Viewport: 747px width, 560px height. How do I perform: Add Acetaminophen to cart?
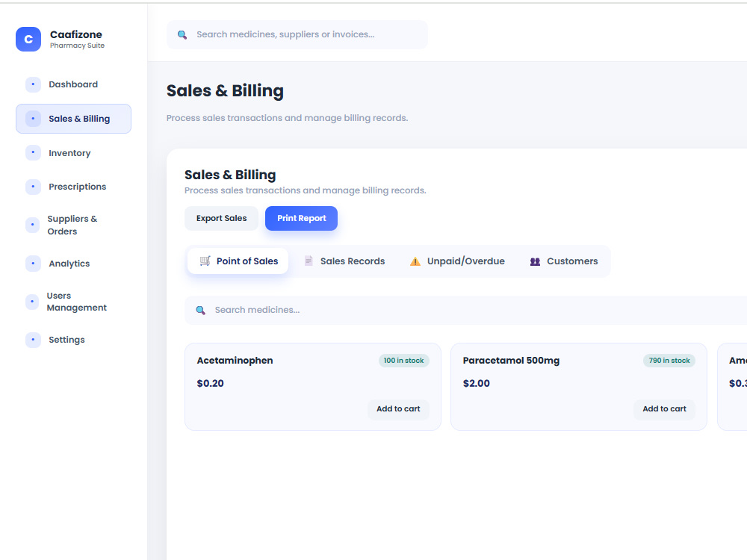[398, 409]
